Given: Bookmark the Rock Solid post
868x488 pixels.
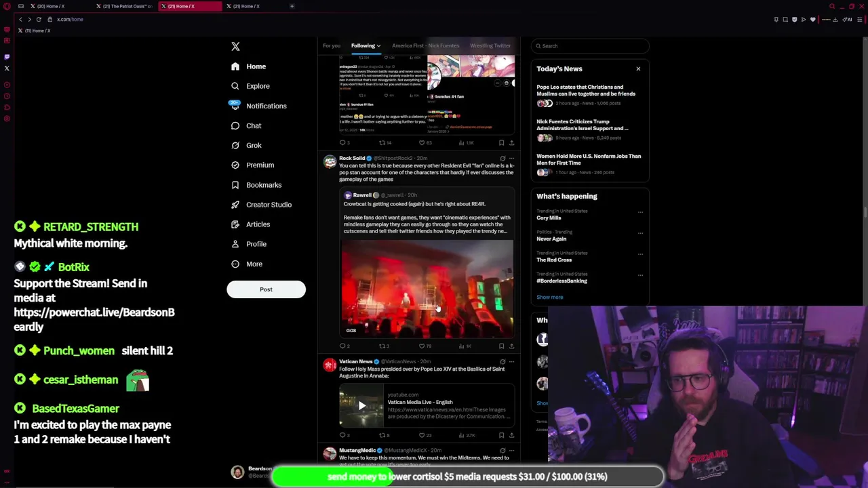Looking at the screenshot, I should point(502,346).
